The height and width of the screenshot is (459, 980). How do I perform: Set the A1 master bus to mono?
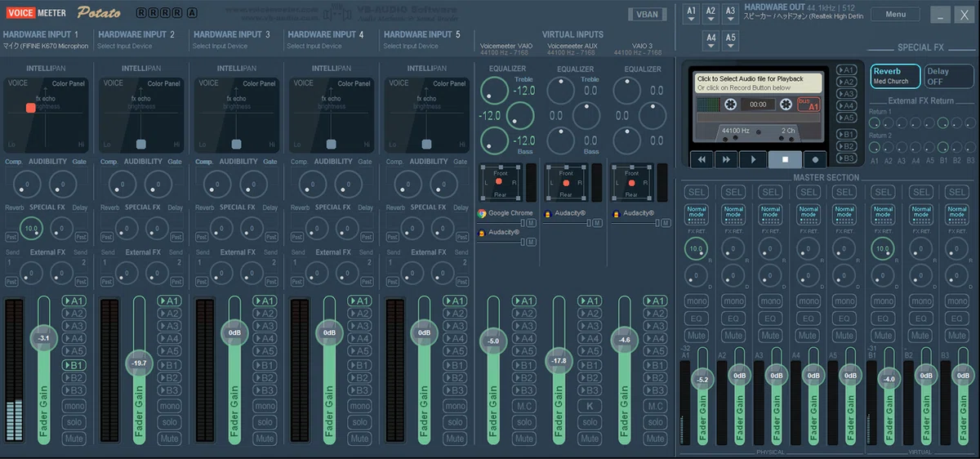point(696,301)
